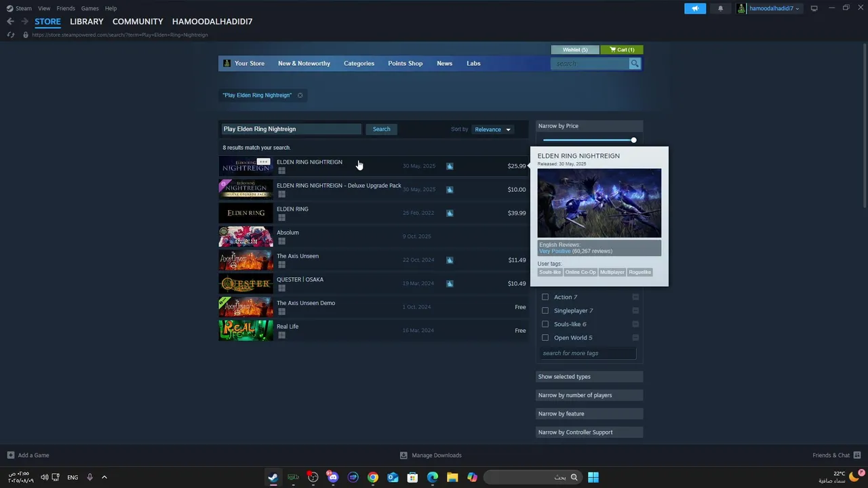Expand Narrow by Controller Support
This screenshot has width=868, height=488.
pyautogui.click(x=589, y=432)
